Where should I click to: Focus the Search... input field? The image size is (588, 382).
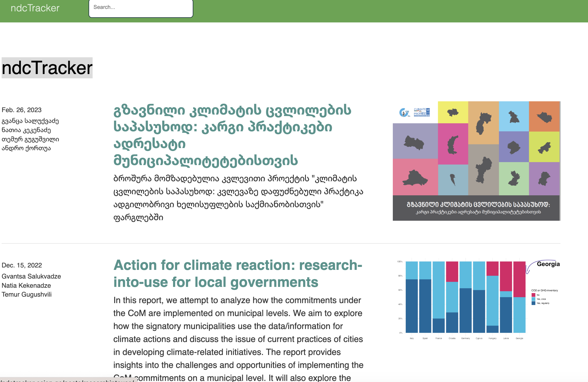(141, 8)
